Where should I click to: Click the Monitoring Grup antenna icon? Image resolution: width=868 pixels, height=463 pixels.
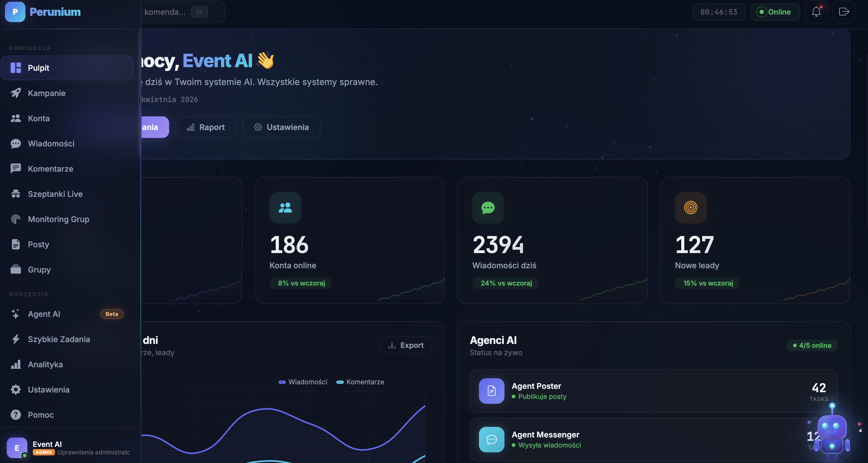(x=16, y=219)
